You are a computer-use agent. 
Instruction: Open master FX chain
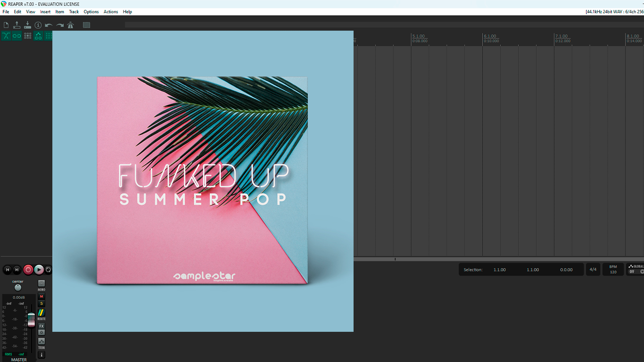pos(41,326)
